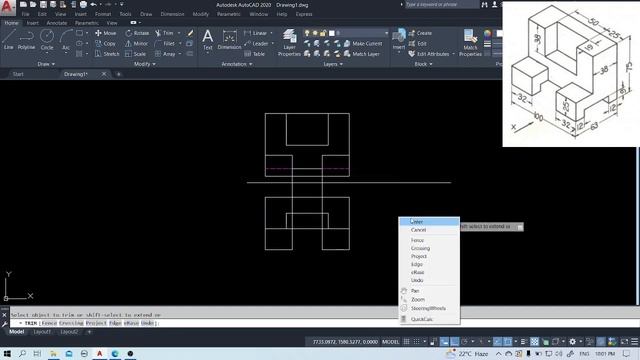Click Make Current layer button
Image resolution: width=640 pixels, height=360 pixels.
[363, 43]
